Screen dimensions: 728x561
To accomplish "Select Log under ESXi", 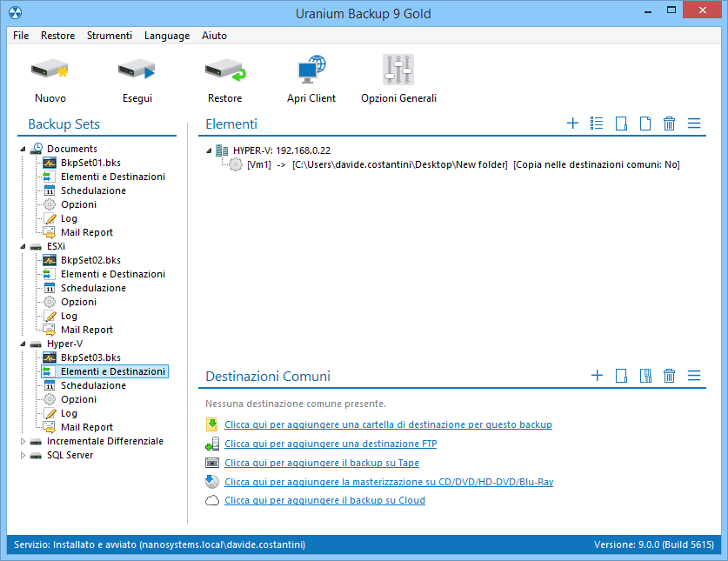I will point(69,316).
